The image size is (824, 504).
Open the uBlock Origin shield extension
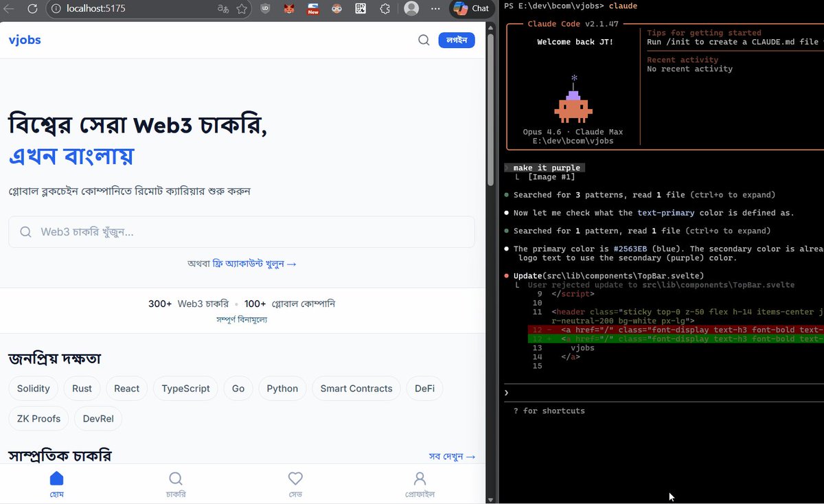click(266, 9)
